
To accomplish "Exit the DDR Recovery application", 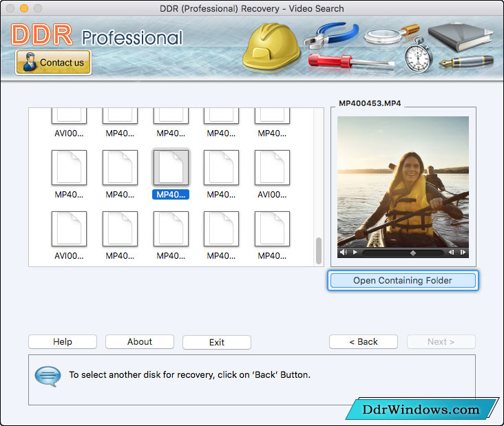I will (217, 342).
